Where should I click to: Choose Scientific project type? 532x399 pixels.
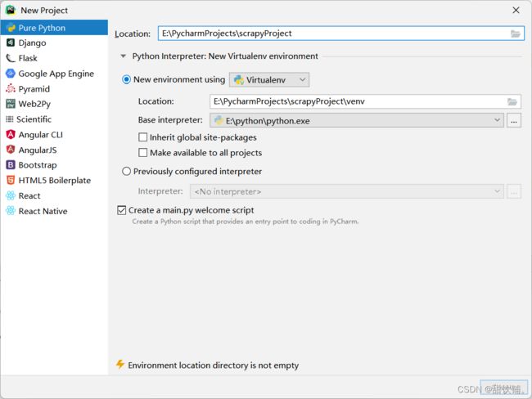coord(54,119)
